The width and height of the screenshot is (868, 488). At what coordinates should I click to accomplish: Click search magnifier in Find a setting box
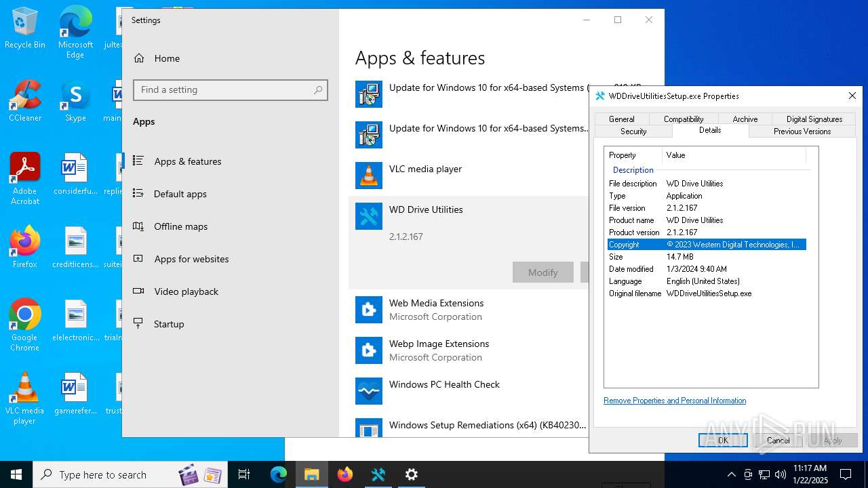pos(318,89)
